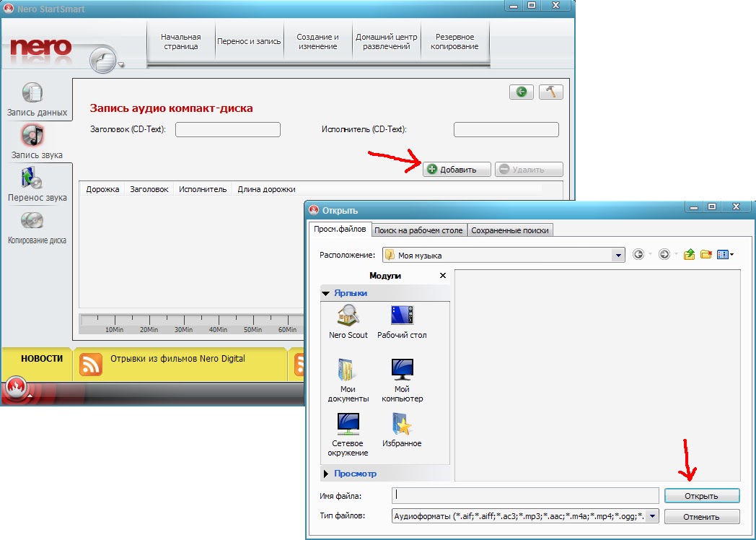The width and height of the screenshot is (756, 540).
Task: Click the Заголовок column header
Action: pos(149,189)
